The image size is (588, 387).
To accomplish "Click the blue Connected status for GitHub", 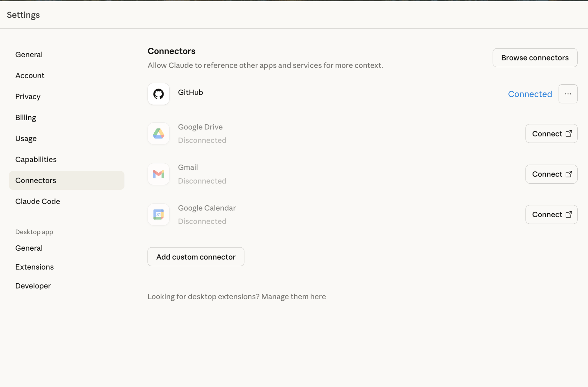I will click(530, 94).
